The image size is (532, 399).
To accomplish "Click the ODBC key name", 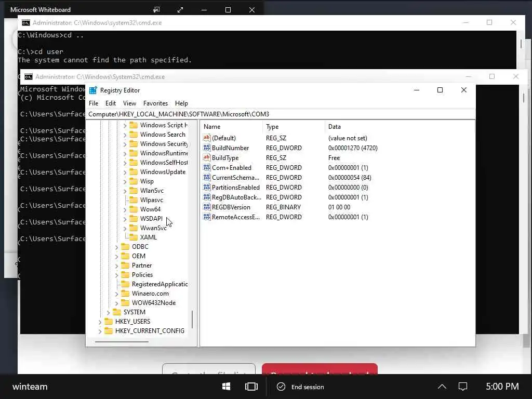I will (140, 247).
